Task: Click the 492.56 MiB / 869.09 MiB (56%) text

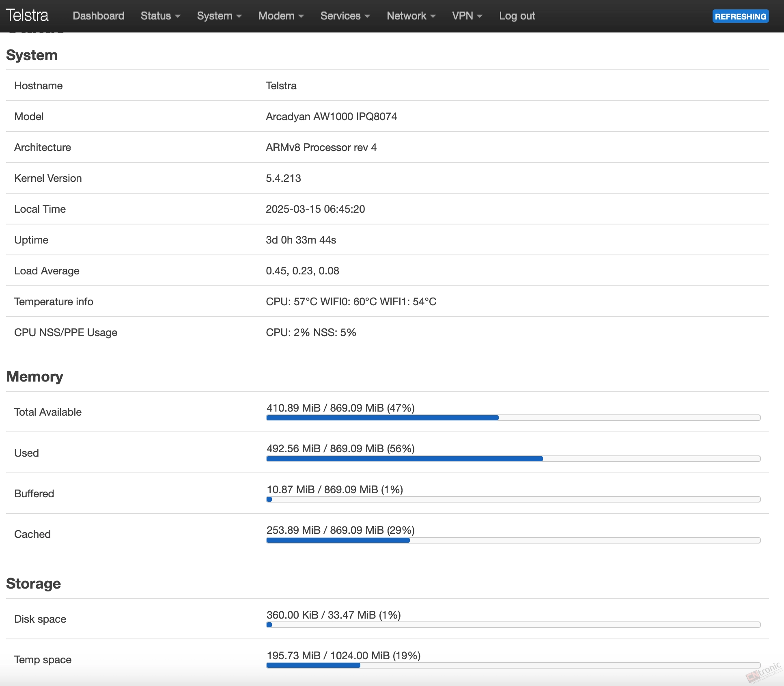Action: 340,449
